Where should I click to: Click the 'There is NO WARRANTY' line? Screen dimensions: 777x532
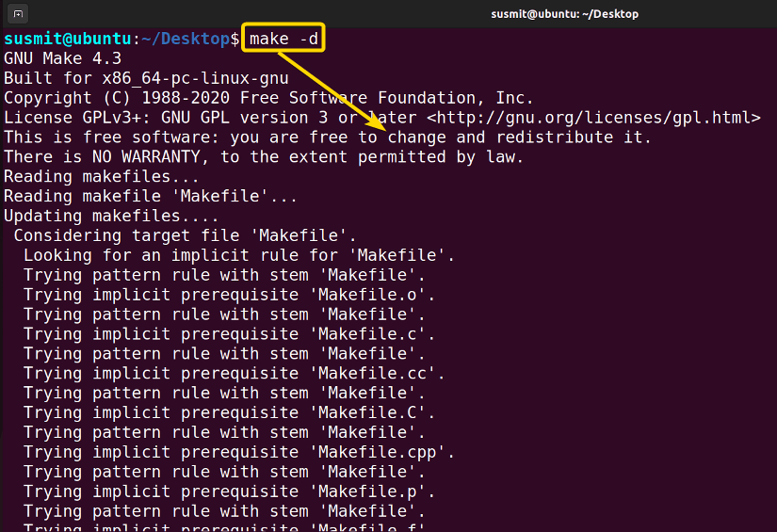(x=264, y=157)
